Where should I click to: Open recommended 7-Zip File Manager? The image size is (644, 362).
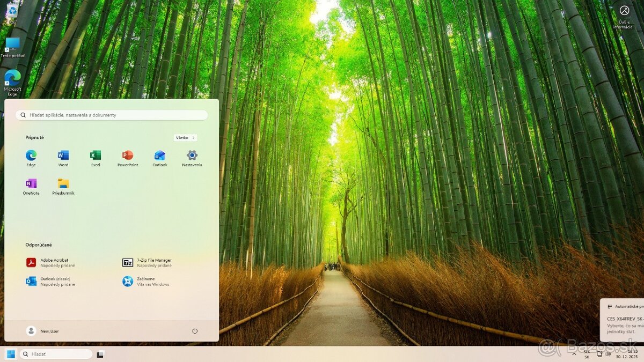pyautogui.click(x=148, y=262)
